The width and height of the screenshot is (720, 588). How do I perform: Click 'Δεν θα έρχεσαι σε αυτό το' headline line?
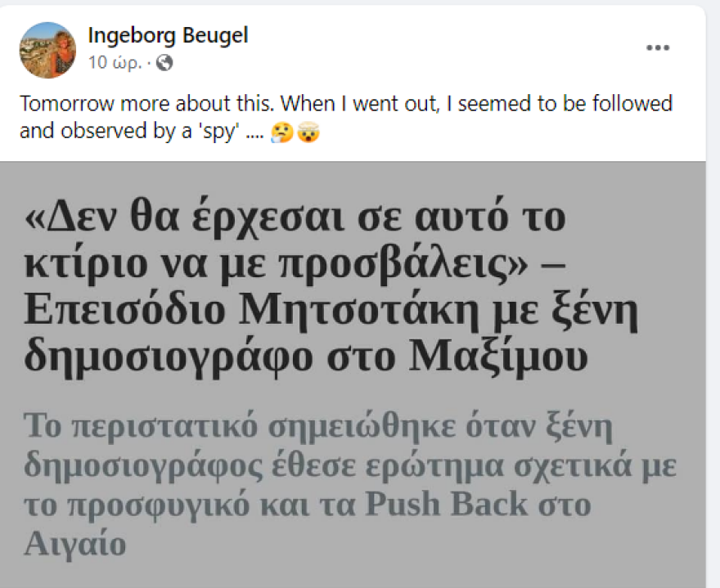[296, 219]
